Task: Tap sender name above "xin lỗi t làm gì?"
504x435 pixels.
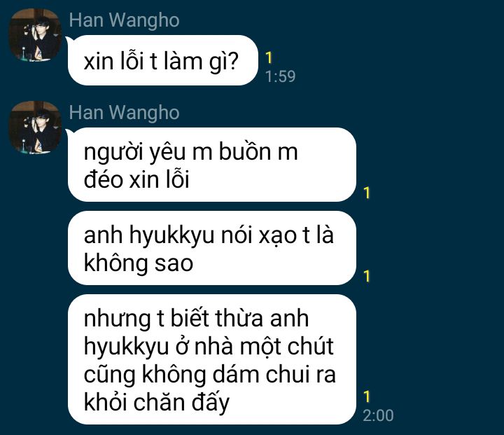Action: click(x=124, y=20)
